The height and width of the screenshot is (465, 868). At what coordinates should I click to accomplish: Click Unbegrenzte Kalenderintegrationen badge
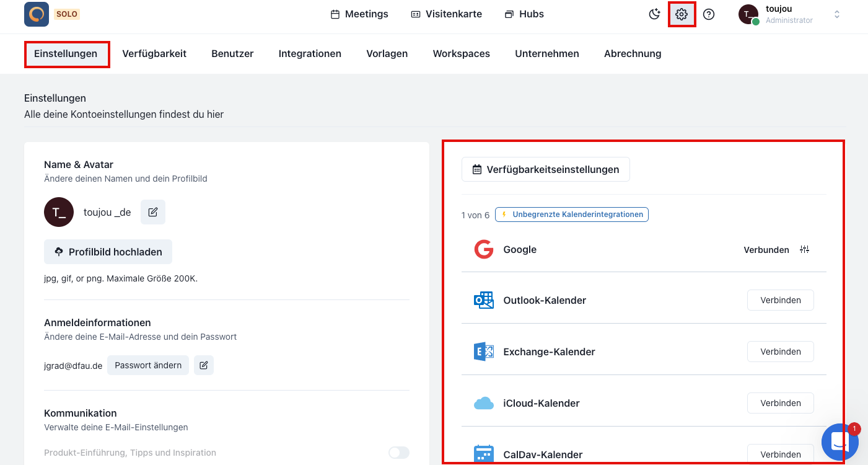pos(571,215)
